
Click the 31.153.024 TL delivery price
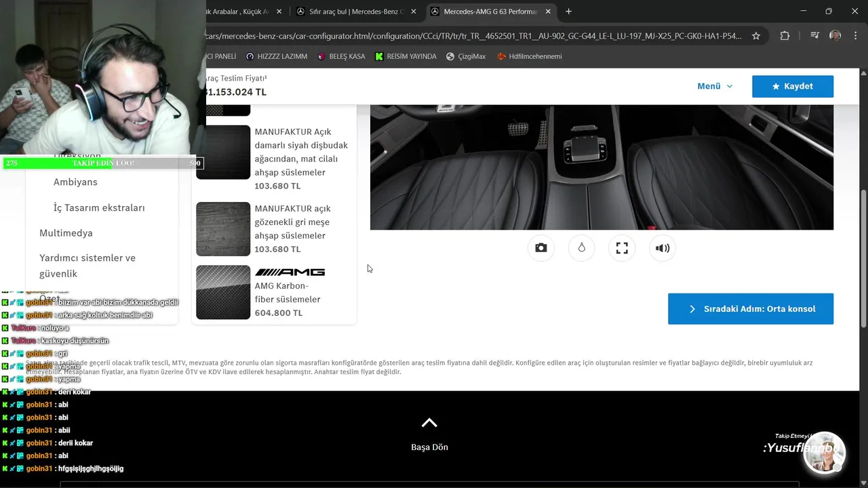click(x=236, y=92)
